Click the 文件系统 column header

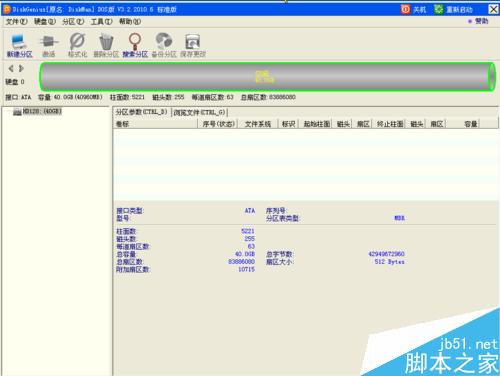pyautogui.click(x=258, y=124)
